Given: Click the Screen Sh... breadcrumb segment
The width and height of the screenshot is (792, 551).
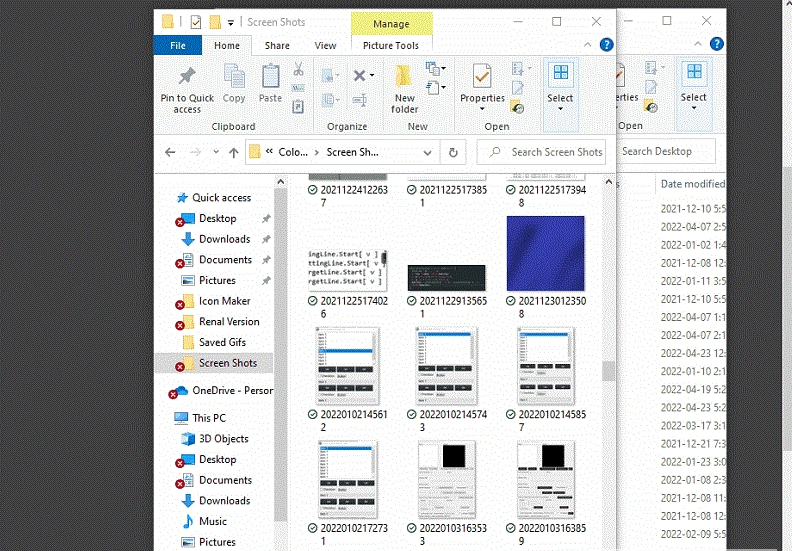Looking at the screenshot, I should pos(352,152).
